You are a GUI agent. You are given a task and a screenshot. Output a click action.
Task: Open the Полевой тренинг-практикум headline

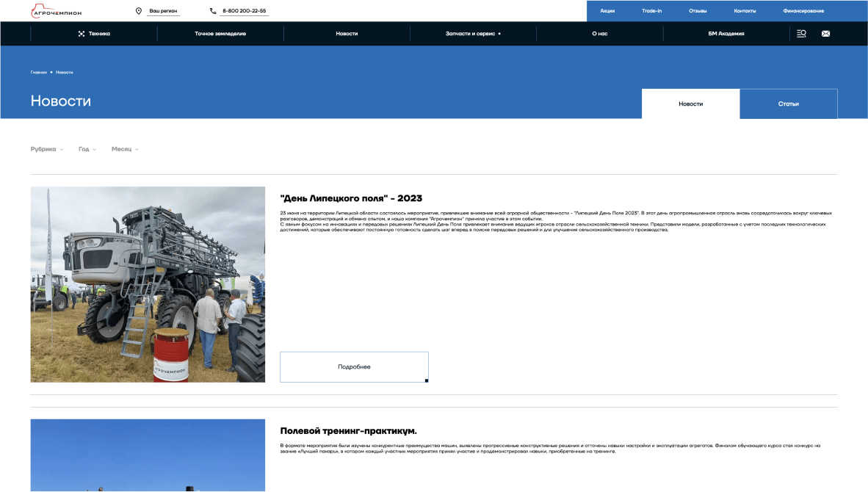(348, 431)
